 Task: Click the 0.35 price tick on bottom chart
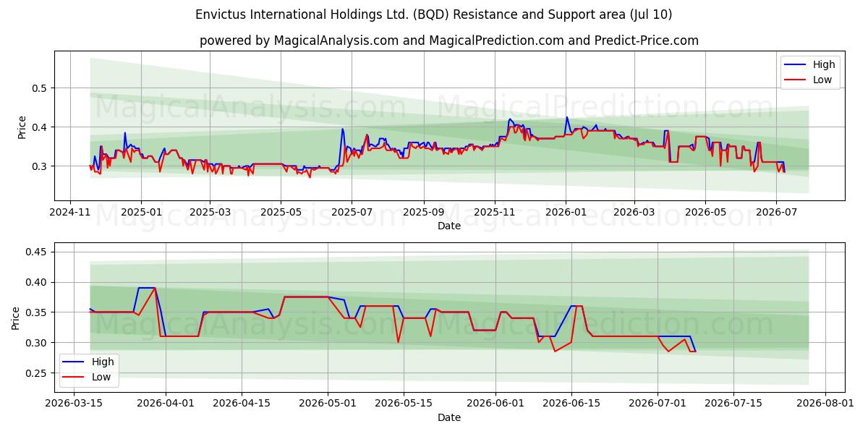38,313
